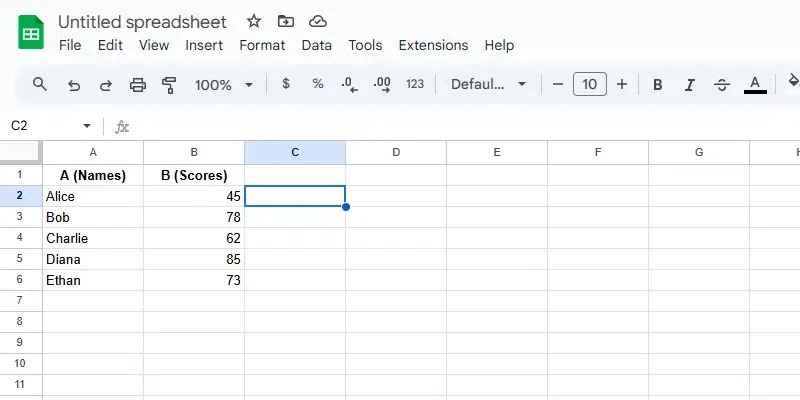Click the undo arrow icon
This screenshot has width=800, height=400.
pyautogui.click(x=73, y=84)
